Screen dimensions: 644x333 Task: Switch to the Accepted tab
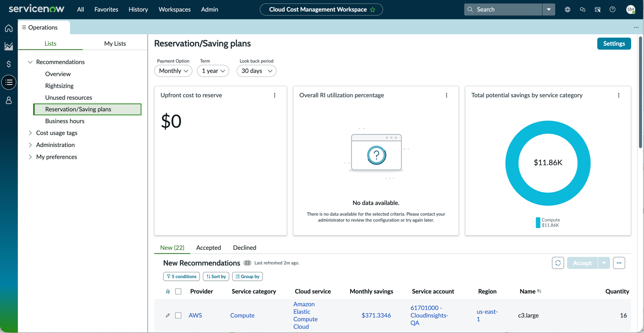point(208,248)
